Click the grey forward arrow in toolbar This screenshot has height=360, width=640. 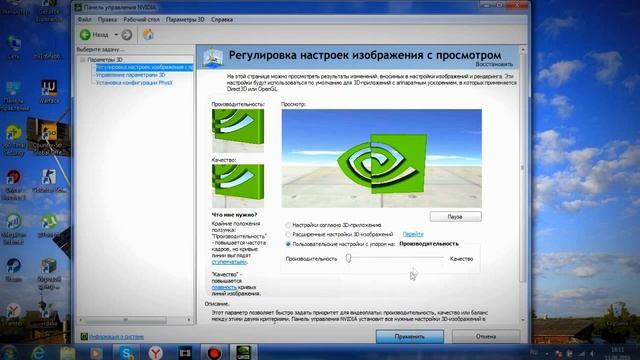pos(127,35)
